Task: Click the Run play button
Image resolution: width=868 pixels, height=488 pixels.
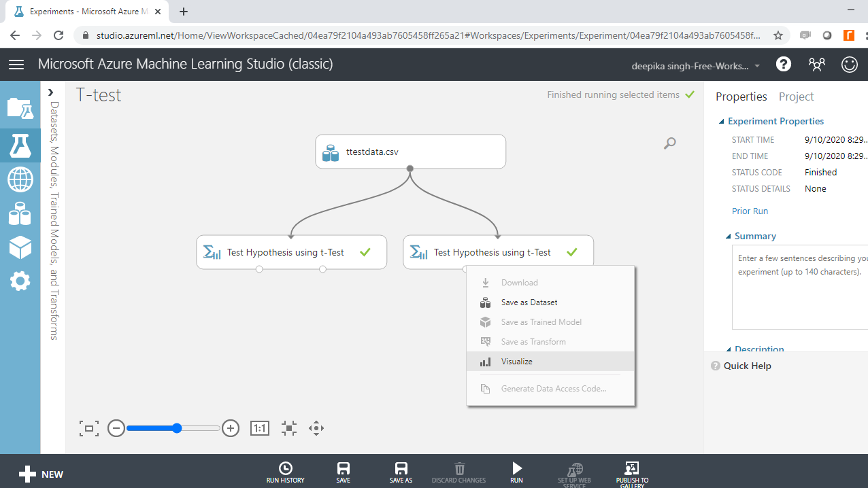Action: coord(517,472)
